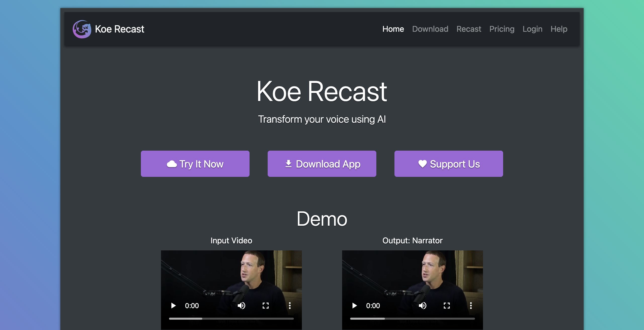Open the Help nav item

point(559,29)
